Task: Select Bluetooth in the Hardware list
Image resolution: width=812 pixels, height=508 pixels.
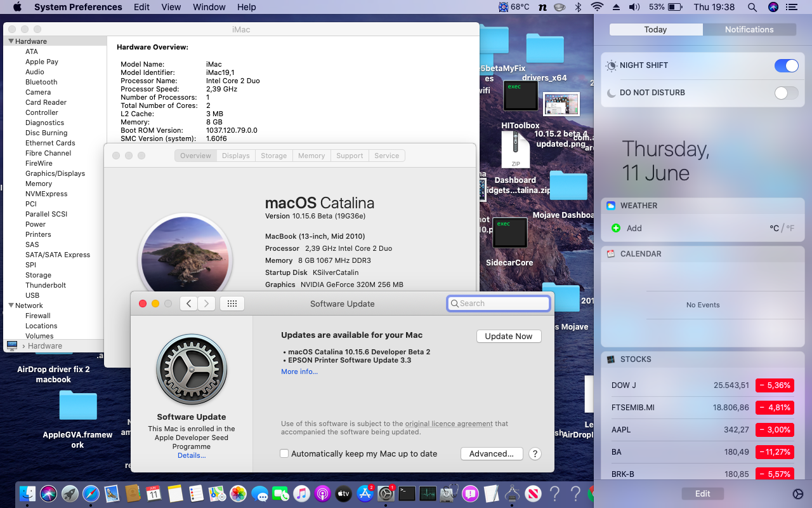Action: click(41, 82)
